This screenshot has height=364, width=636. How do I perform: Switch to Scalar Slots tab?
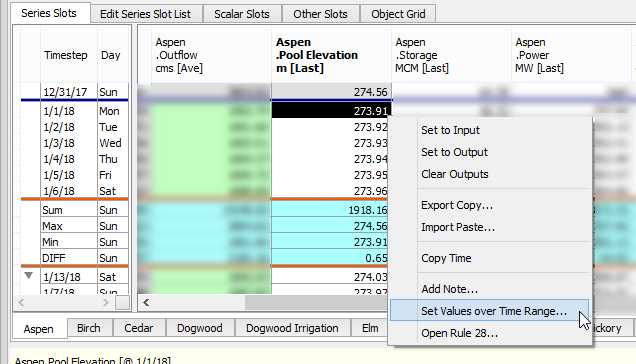[242, 14]
